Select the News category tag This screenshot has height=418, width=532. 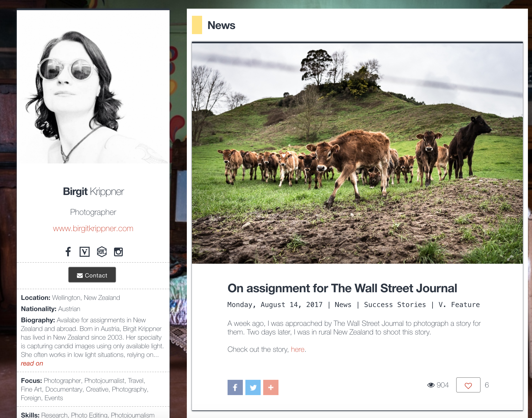343,305
